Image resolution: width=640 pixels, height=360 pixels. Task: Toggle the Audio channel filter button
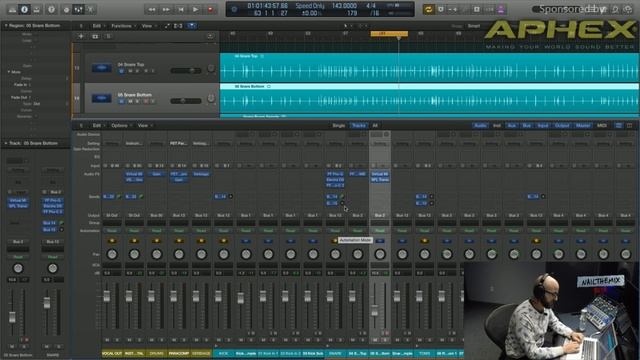[x=480, y=126]
